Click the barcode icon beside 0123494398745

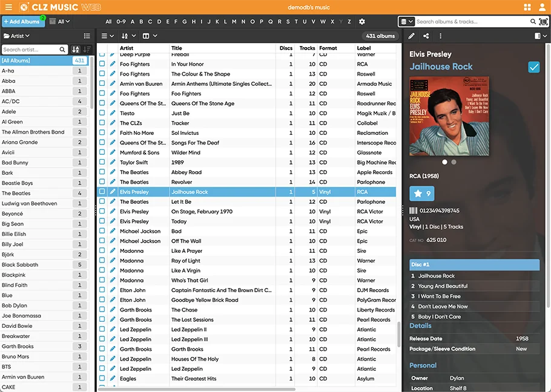[413, 211]
